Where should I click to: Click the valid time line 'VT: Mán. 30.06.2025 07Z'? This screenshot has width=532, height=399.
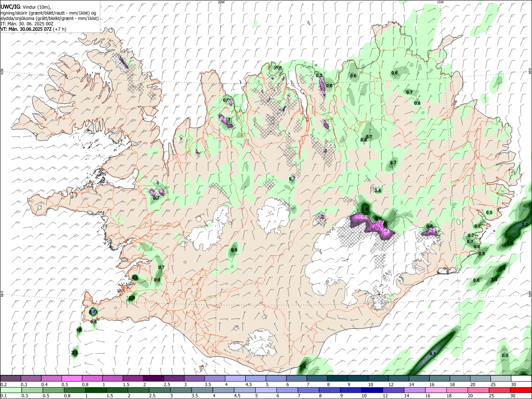tap(26, 29)
